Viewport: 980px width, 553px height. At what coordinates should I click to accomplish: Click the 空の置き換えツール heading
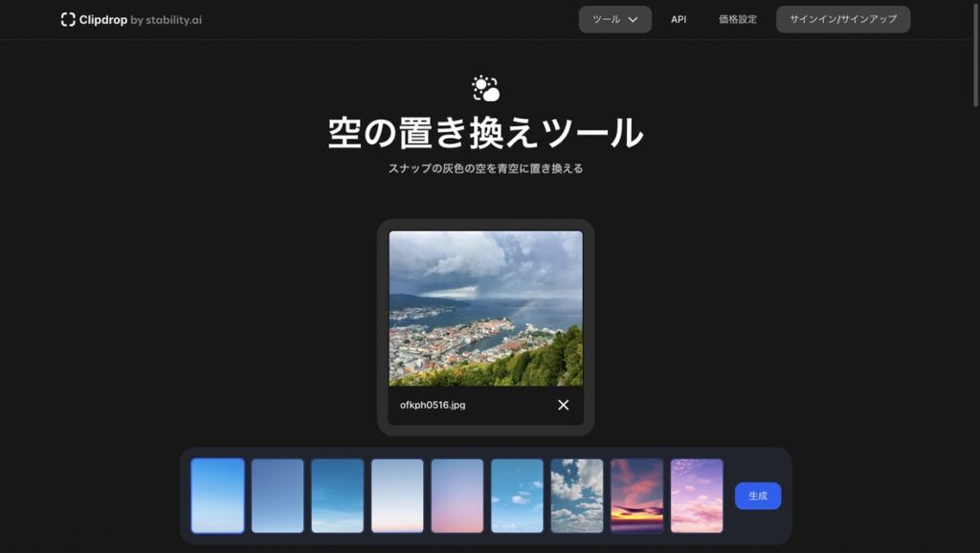(485, 132)
